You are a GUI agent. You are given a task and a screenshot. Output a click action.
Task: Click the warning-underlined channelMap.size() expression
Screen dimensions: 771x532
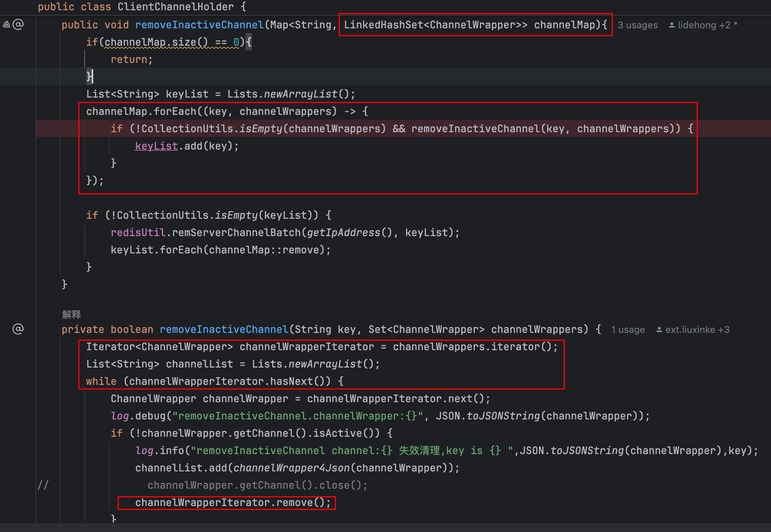[x=156, y=42]
